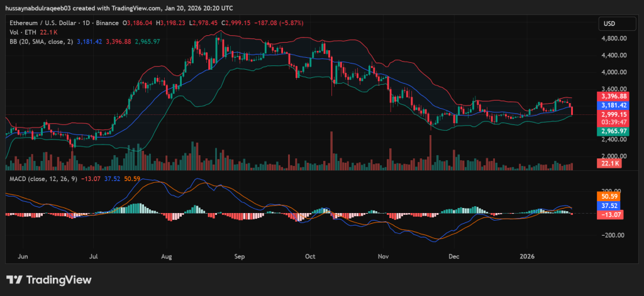The image size is (644, 296).
Task: Click the orange 50.59 MACD signal tag
Action: pos(608,196)
